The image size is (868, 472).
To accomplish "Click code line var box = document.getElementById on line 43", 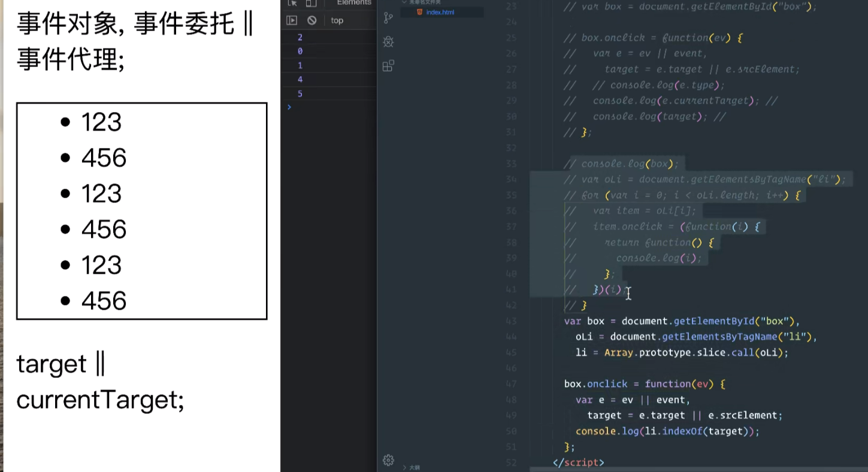I will pyautogui.click(x=682, y=321).
